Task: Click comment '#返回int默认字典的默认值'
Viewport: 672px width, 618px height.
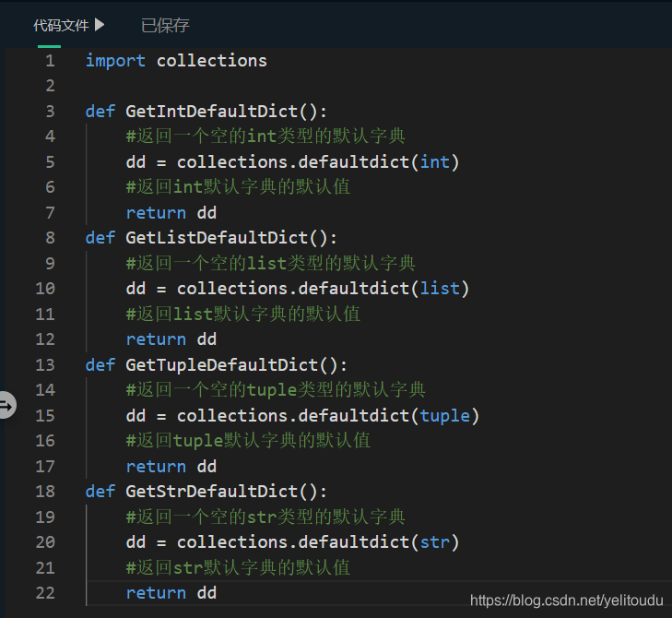Action: tap(238, 187)
